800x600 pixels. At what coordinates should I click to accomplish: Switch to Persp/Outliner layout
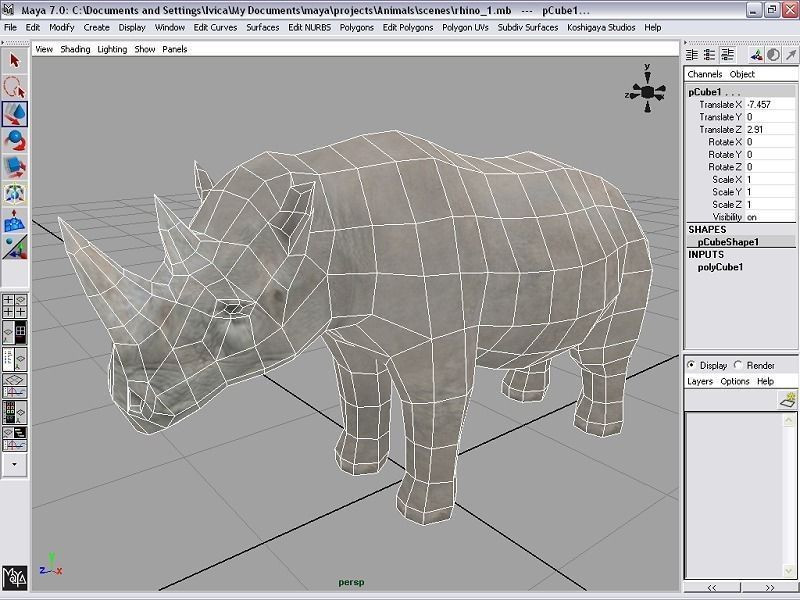(14, 333)
